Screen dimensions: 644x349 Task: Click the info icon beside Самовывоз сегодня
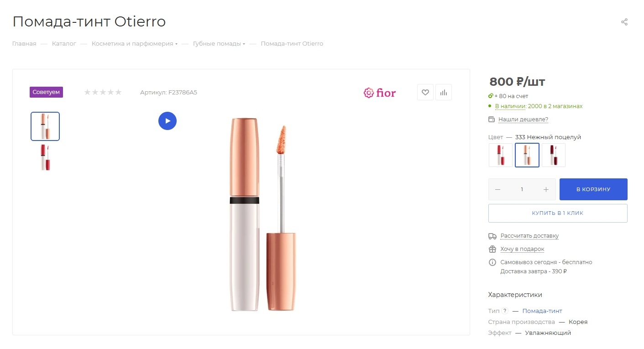pos(492,262)
